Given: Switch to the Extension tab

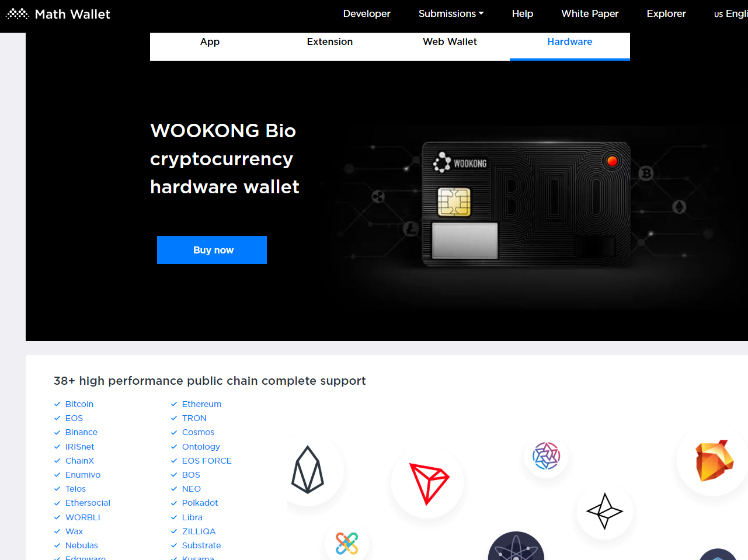Looking at the screenshot, I should [x=330, y=41].
